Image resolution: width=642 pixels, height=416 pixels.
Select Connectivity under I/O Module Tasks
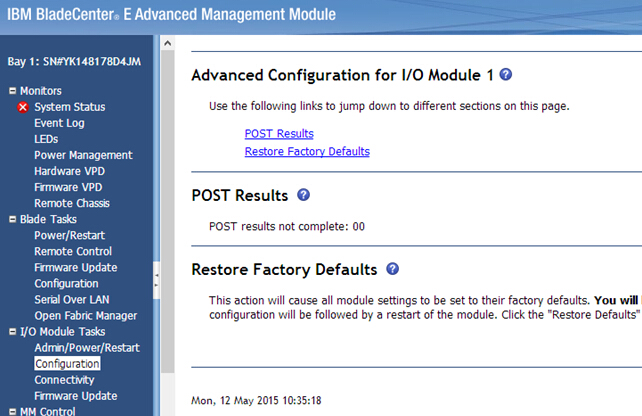pyautogui.click(x=64, y=380)
